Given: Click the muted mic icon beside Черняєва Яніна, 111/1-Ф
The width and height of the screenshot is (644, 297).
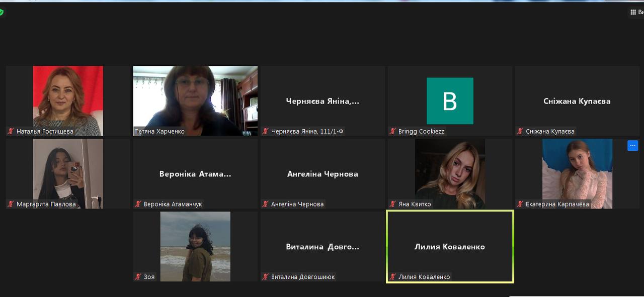Looking at the screenshot, I should (265, 131).
